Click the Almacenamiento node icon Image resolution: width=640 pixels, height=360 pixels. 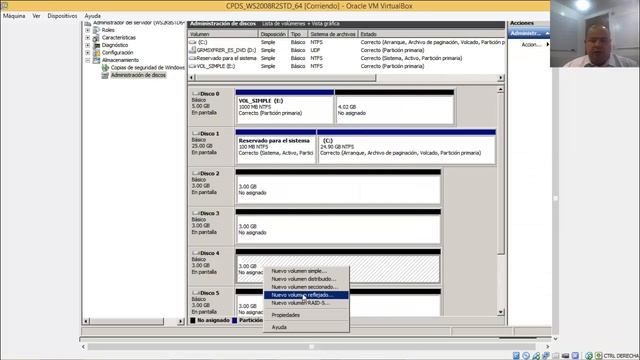click(96, 60)
